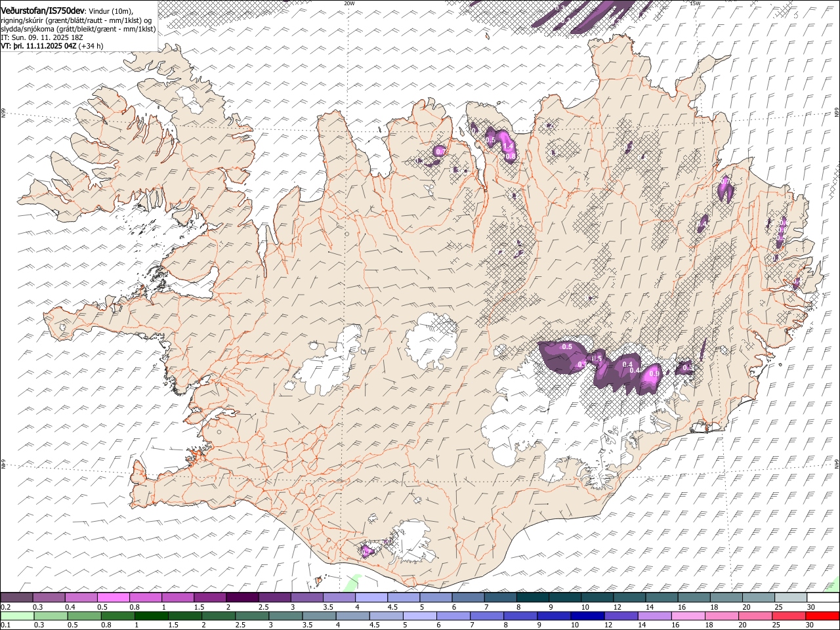Pick upper legend's 1.5 deep purple swatch
Viewport: 840px width, 630px height.
click(209, 598)
